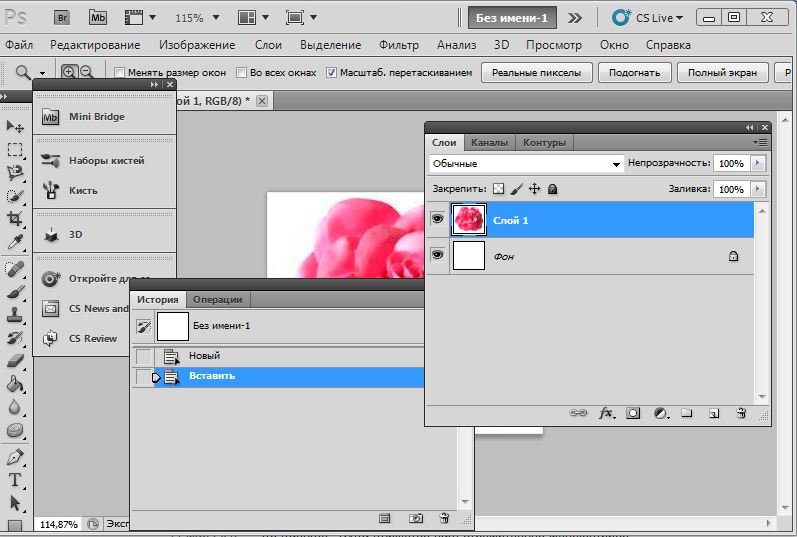Create new snapshot with camera icon in History

click(416, 519)
